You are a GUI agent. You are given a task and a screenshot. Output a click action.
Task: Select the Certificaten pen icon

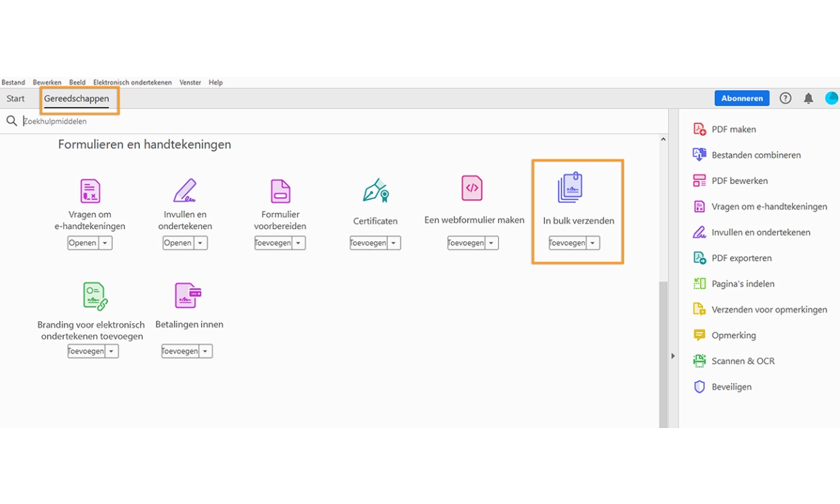click(375, 191)
